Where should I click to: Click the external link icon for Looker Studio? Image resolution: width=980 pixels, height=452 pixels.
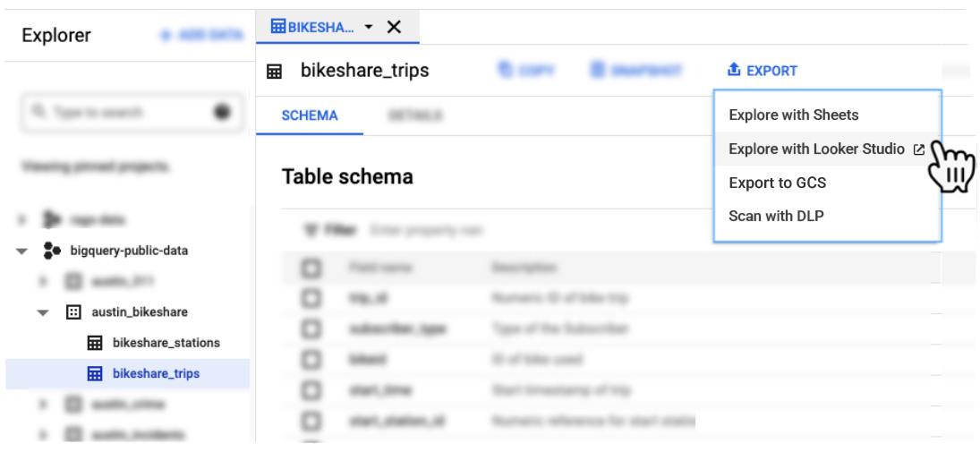click(x=918, y=149)
